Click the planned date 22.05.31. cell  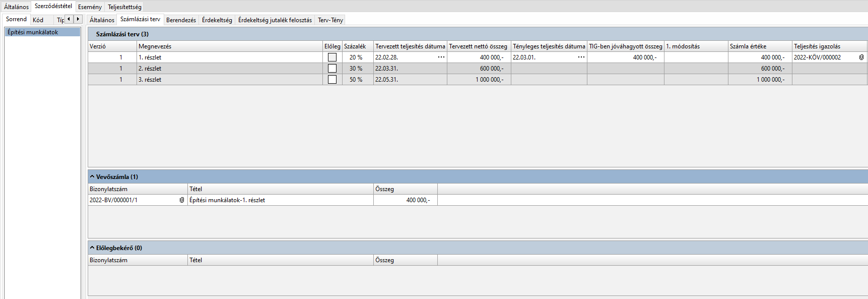pos(410,80)
